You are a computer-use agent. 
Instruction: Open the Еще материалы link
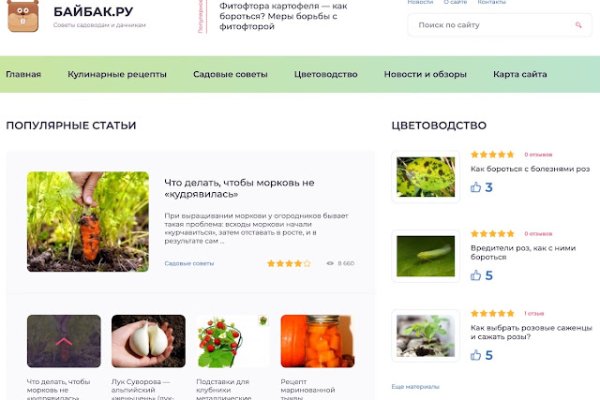pos(415,387)
